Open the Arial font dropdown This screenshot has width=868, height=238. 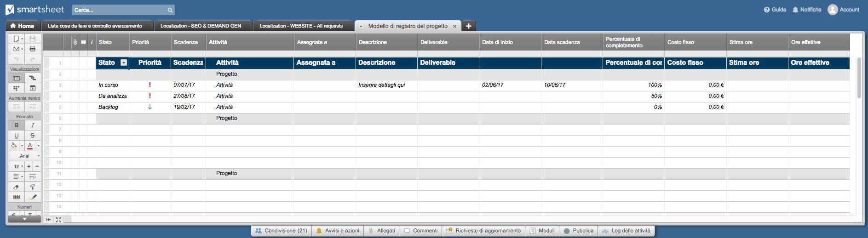[25, 156]
